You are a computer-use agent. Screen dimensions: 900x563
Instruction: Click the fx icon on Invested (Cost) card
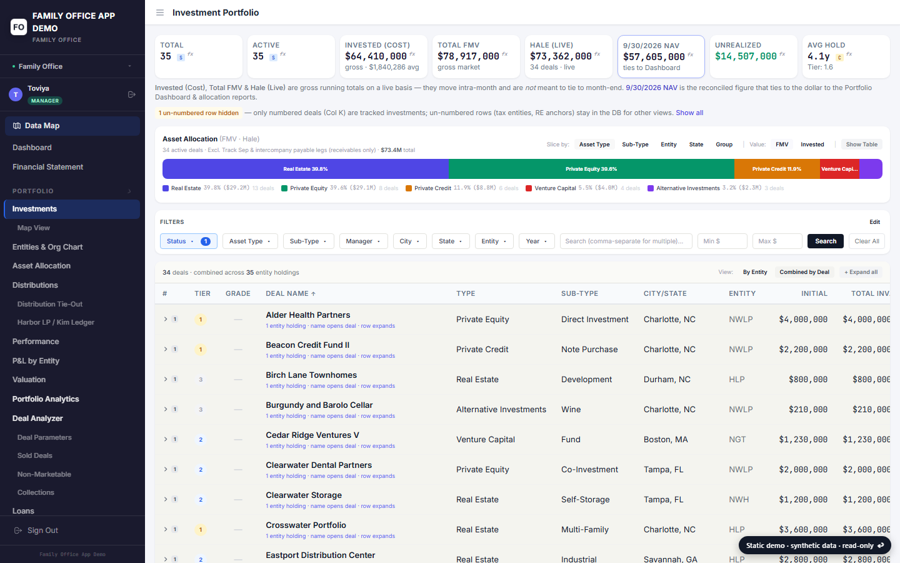pyautogui.click(x=412, y=55)
